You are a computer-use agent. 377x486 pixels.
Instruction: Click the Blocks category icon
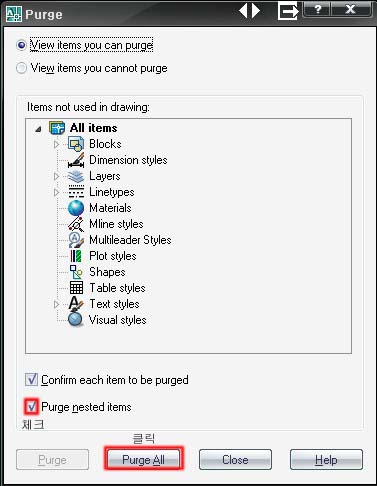pos(76,144)
